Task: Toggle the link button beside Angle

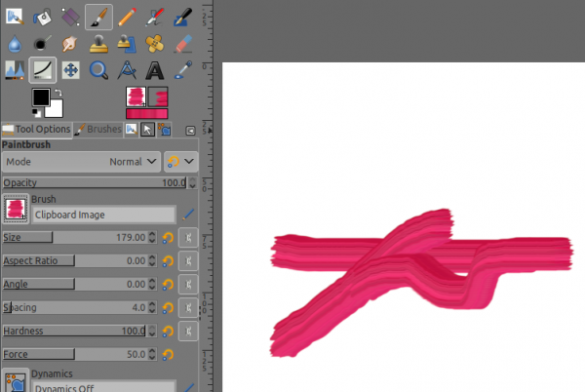Action: [188, 285]
